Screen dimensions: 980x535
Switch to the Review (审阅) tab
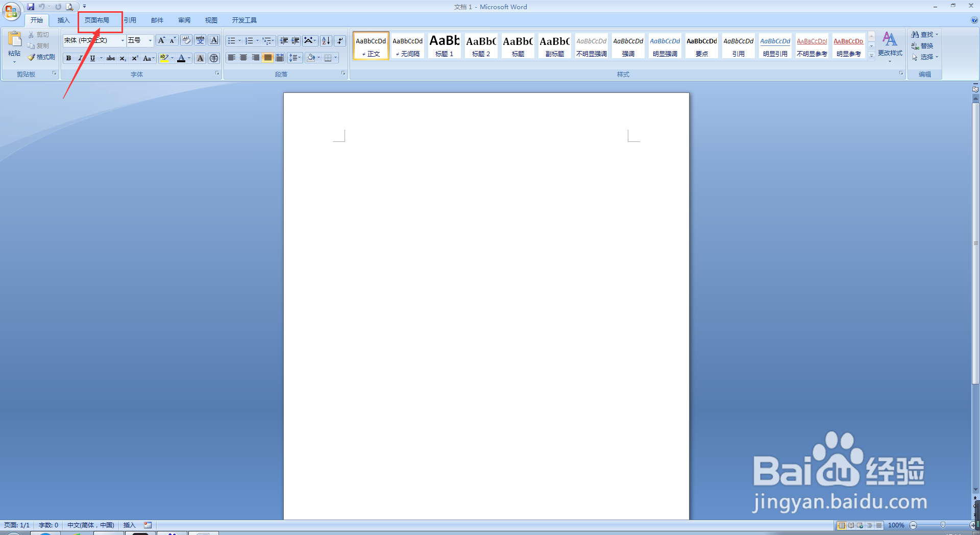tap(184, 20)
